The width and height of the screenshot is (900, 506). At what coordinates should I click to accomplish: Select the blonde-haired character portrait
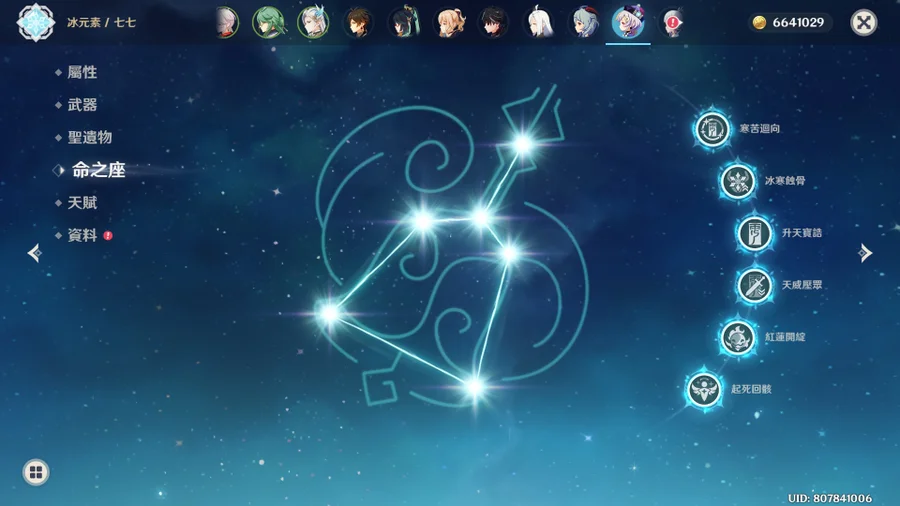coord(448,22)
